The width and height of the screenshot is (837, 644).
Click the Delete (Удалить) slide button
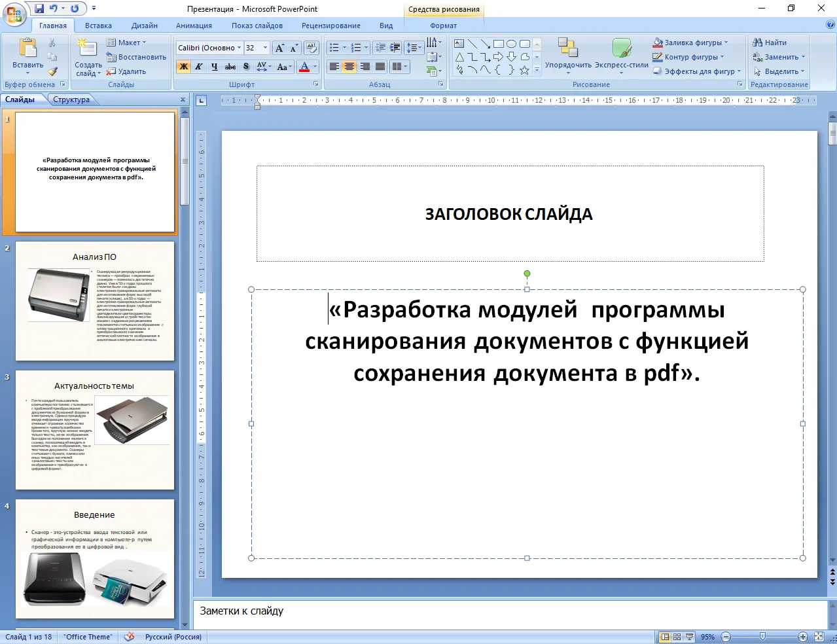[x=126, y=71]
